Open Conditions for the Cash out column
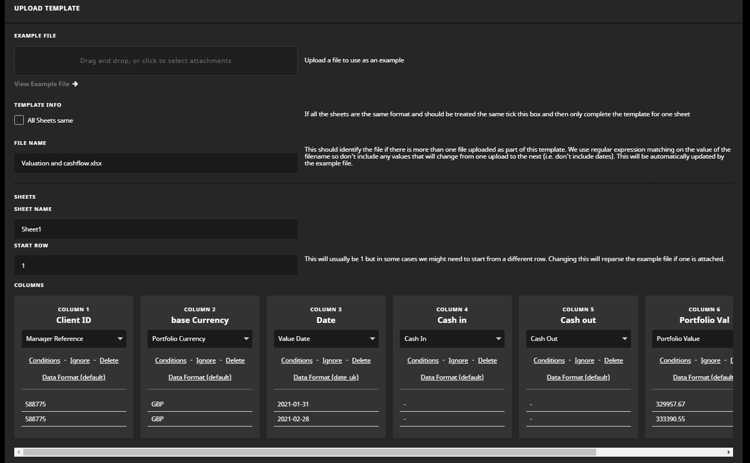The height and width of the screenshot is (463, 750). pyautogui.click(x=549, y=360)
